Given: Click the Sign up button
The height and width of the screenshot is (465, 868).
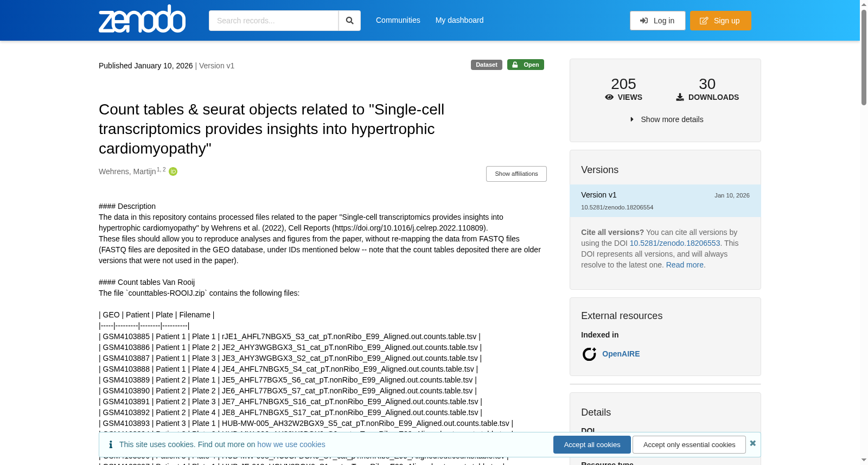Looking at the screenshot, I should (x=720, y=21).
